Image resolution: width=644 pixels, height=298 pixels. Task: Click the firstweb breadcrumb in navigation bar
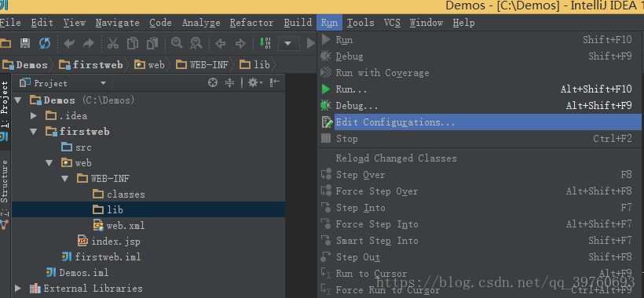click(x=91, y=65)
